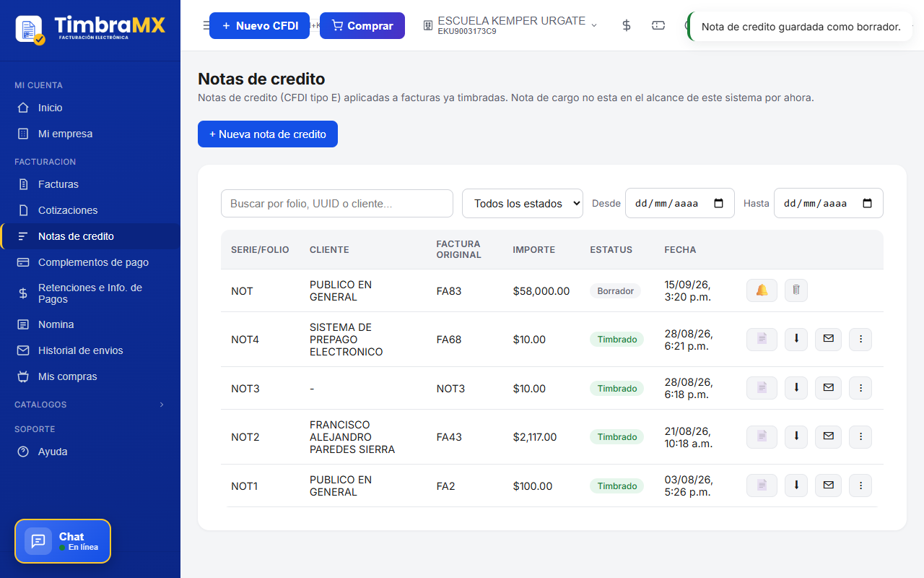Open the three-dot menu for NOT4
Viewport: 924px width, 578px height.
point(860,340)
